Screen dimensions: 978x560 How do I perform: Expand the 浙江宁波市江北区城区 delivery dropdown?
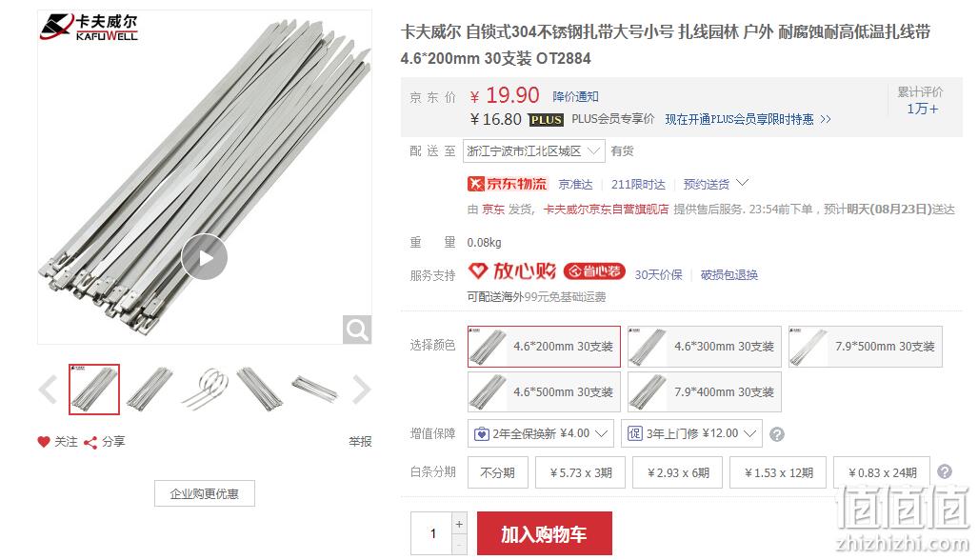pyautogui.click(x=534, y=150)
